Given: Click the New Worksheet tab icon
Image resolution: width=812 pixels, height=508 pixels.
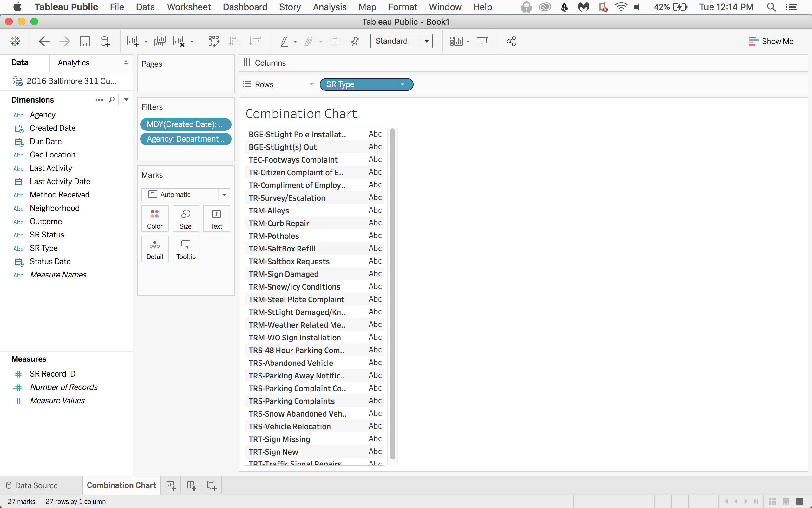Looking at the screenshot, I should point(171,485).
